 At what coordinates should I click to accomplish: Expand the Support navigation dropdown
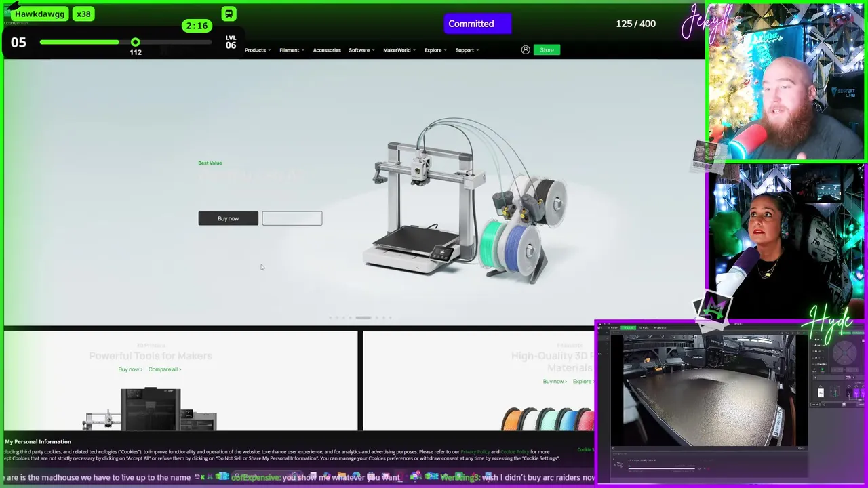pyautogui.click(x=467, y=50)
